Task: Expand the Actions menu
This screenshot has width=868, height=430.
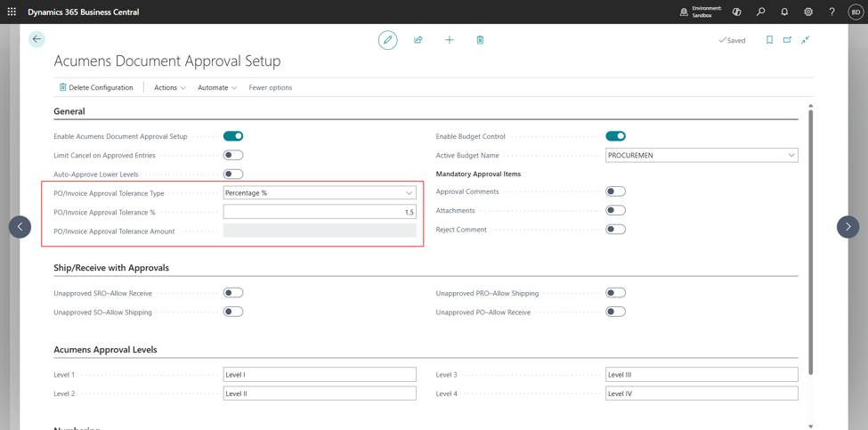Action: coord(170,87)
